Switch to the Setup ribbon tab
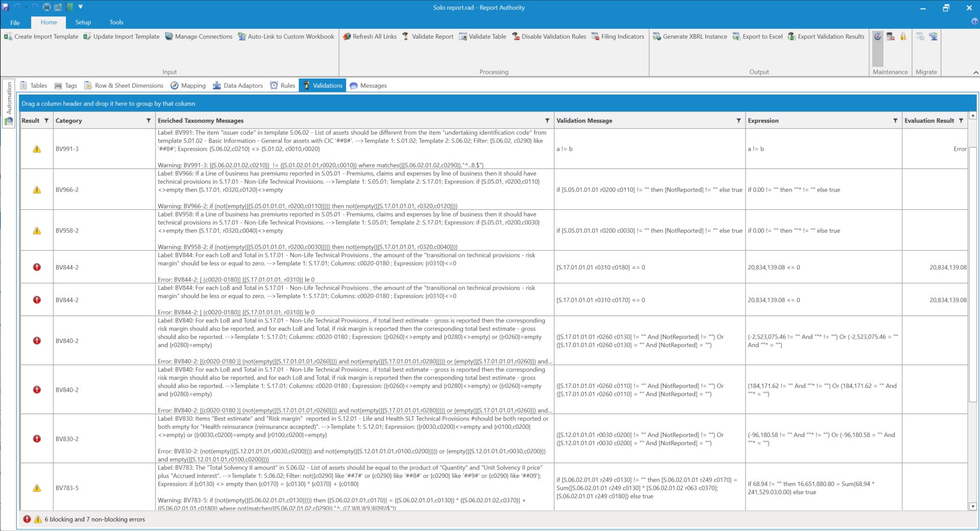The height and width of the screenshot is (531, 980). [x=83, y=22]
